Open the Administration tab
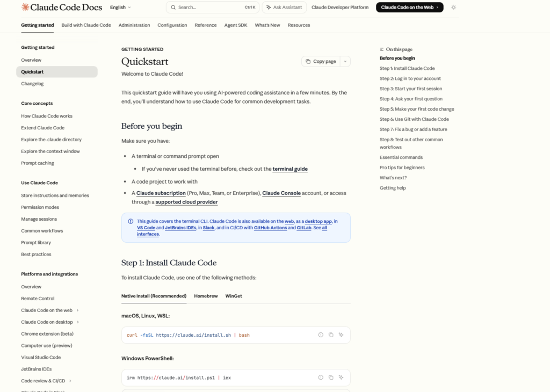550x392 pixels. (134, 25)
